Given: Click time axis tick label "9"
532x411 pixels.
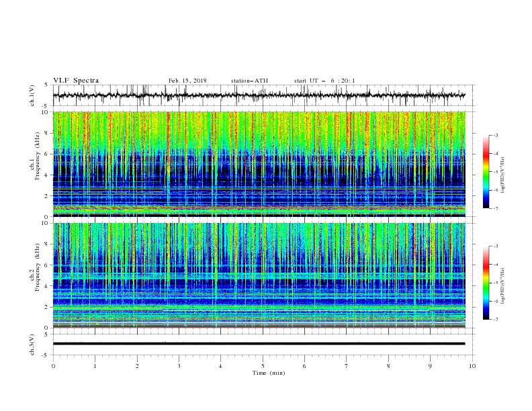Looking at the screenshot, I should point(430,366).
